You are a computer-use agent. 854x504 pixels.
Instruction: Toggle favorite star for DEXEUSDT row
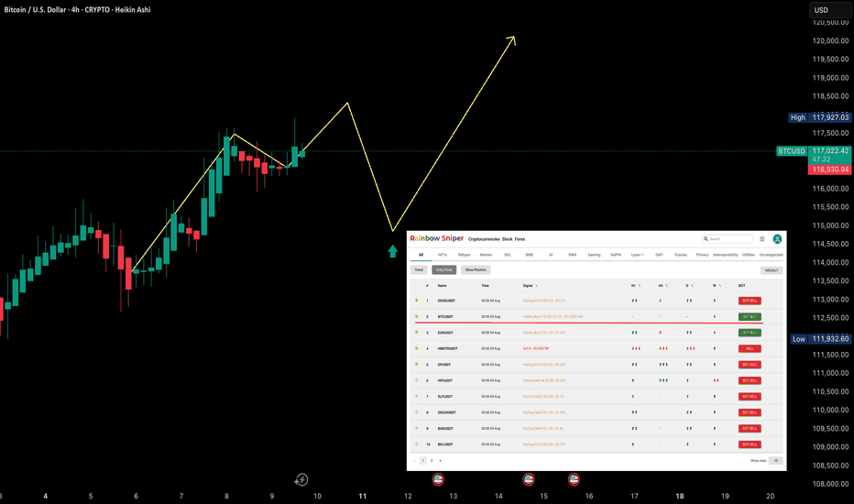click(x=417, y=301)
